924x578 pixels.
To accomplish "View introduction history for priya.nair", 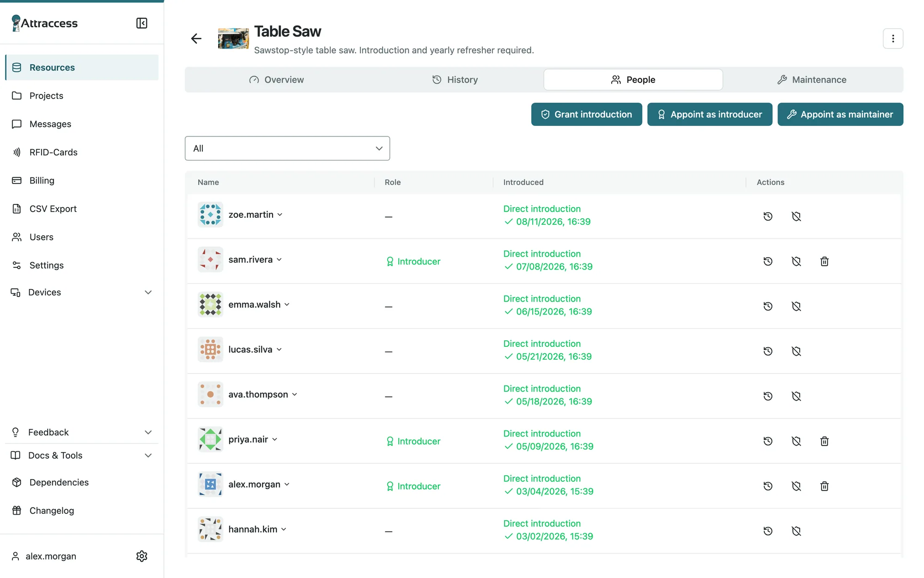I will 768,441.
